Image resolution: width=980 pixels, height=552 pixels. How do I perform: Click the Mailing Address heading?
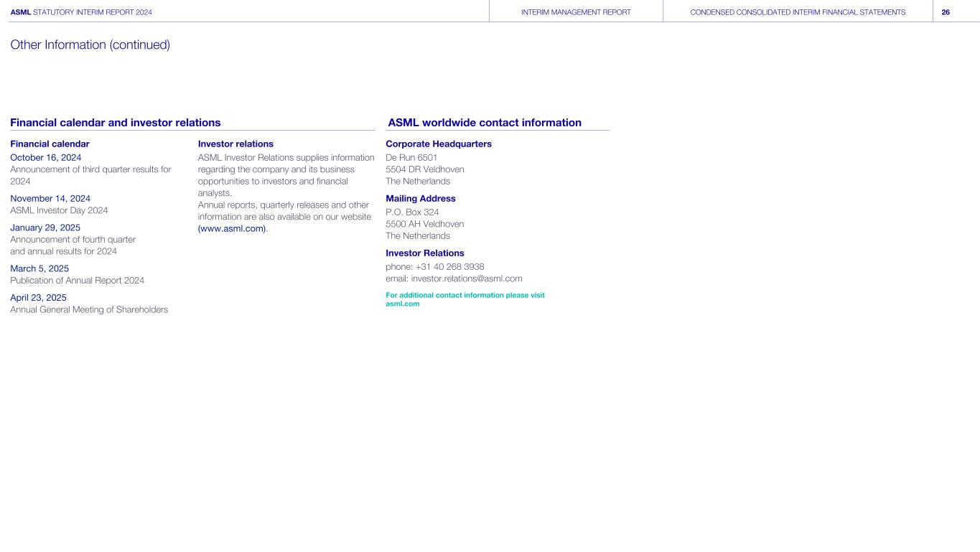pyautogui.click(x=421, y=198)
